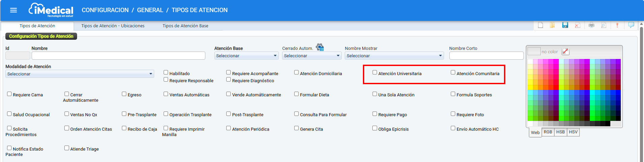Check the Habilitado option
The height and width of the screenshot is (162, 644).
166,72
